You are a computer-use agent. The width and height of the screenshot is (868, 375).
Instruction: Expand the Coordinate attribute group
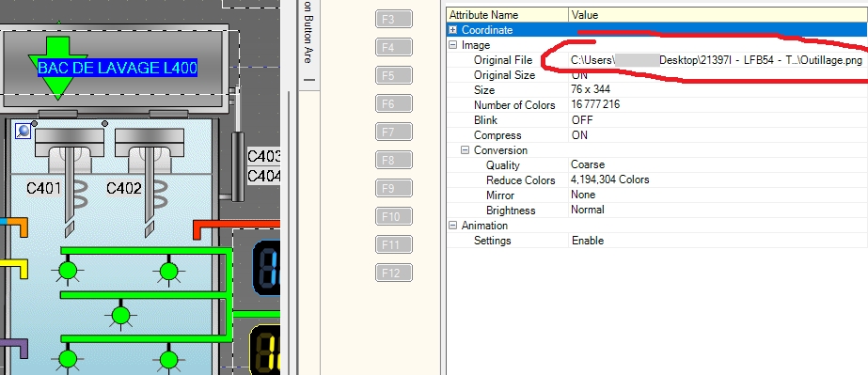click(453, 30)
